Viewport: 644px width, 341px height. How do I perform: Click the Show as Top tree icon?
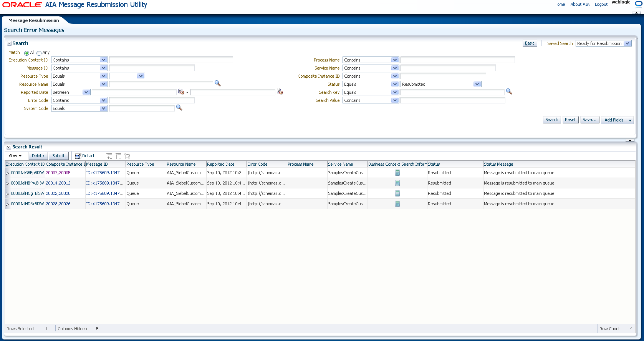127,156
